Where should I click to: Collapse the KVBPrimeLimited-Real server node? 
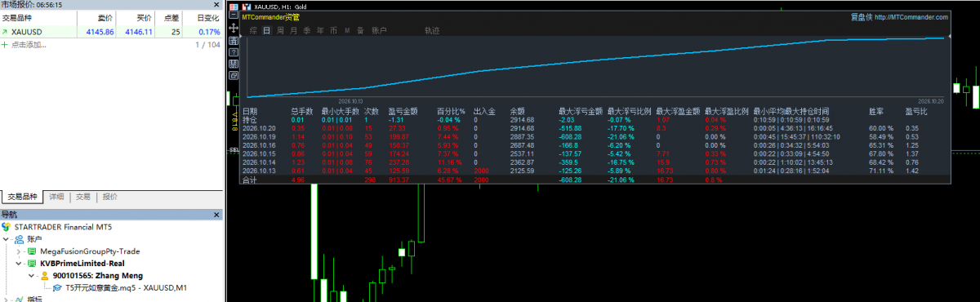20,264
